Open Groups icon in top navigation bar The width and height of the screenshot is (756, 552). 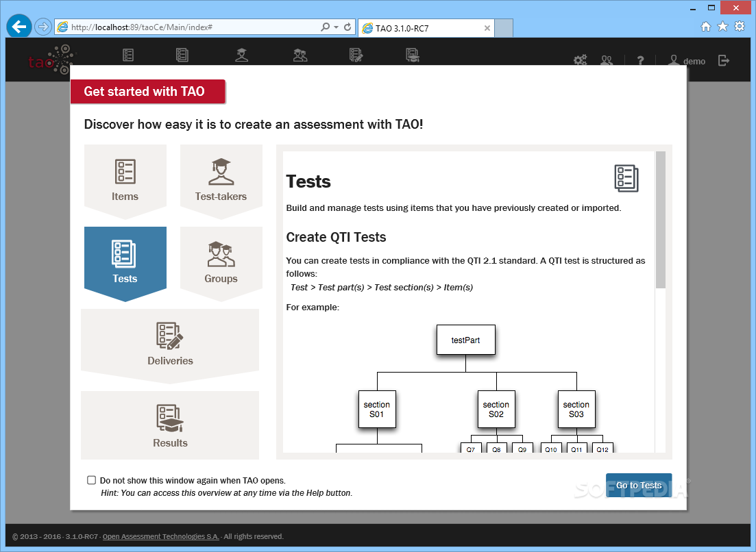click(300, 55)
